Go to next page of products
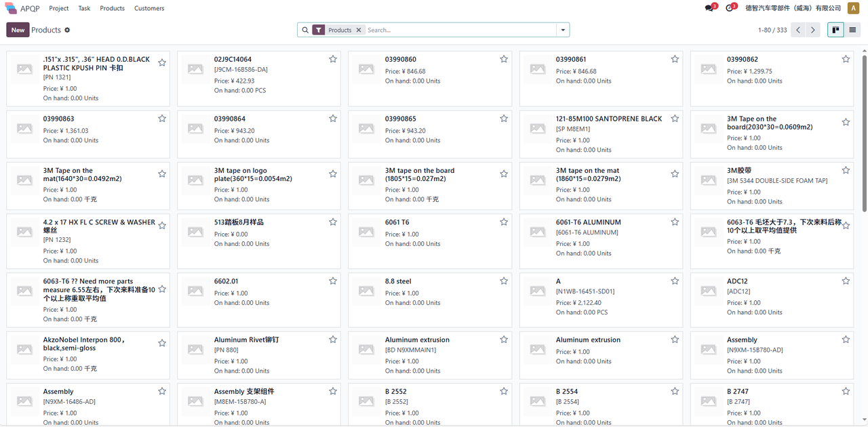The height and width of the screenshot is (427, 868). click(x=813, y=30)
